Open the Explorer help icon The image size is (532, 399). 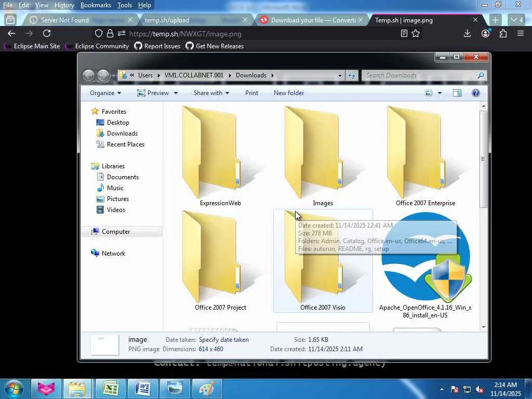coord(476,93)
